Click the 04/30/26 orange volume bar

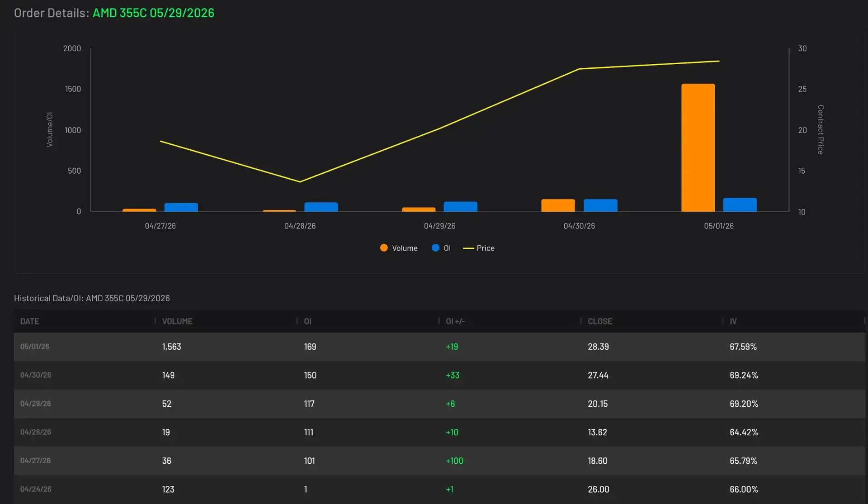click(x=558, y=205)
